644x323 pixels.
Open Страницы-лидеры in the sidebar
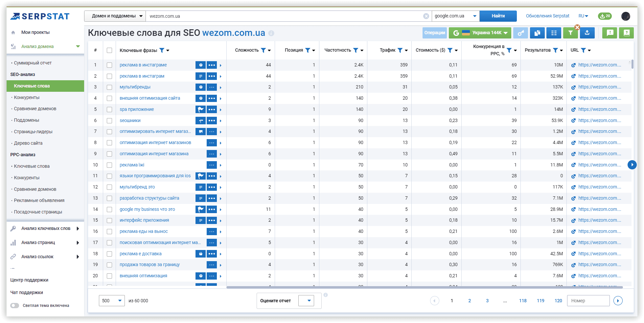[x=33, y=132]
